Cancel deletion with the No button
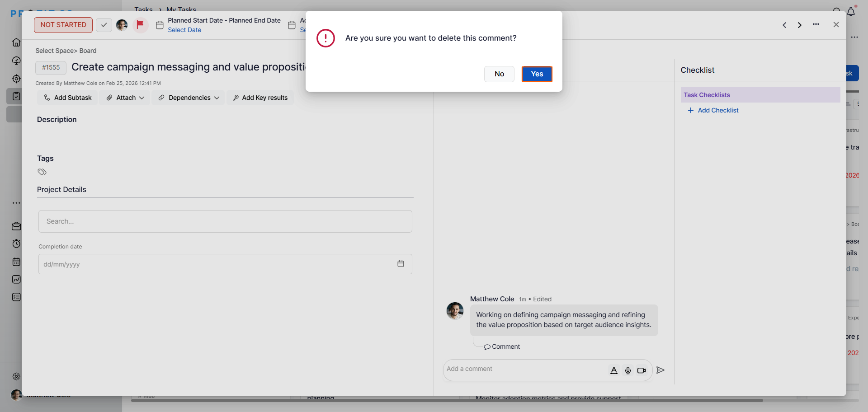Viewport: 868px width, 412px height. [x=499, y=74]
